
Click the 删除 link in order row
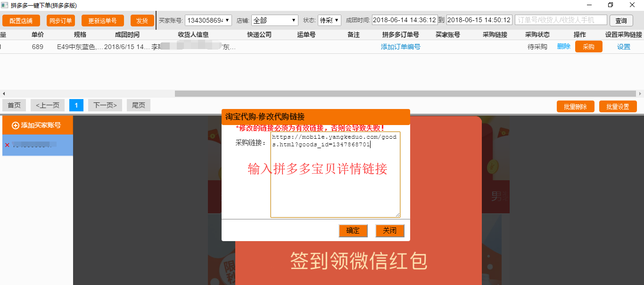[563, 46]
